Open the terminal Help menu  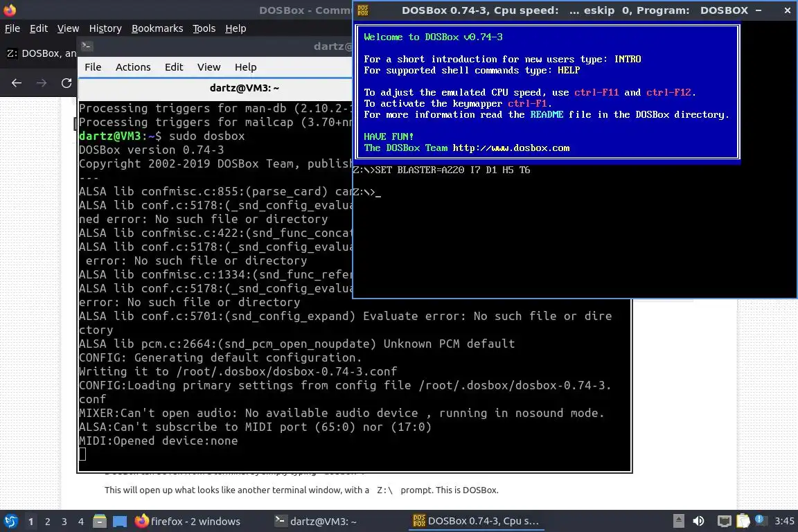click(245, 67)
